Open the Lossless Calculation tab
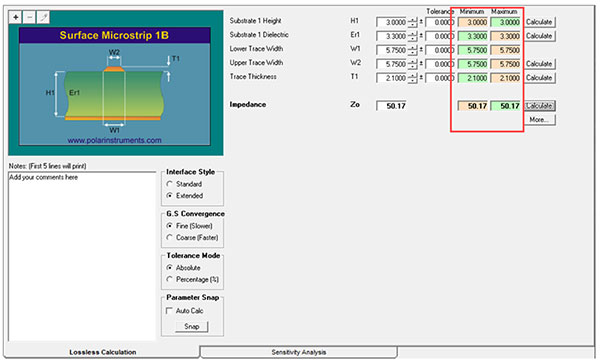Image resolution: width=600 pixels, height=362 pixels. click(x=103, y=352)
